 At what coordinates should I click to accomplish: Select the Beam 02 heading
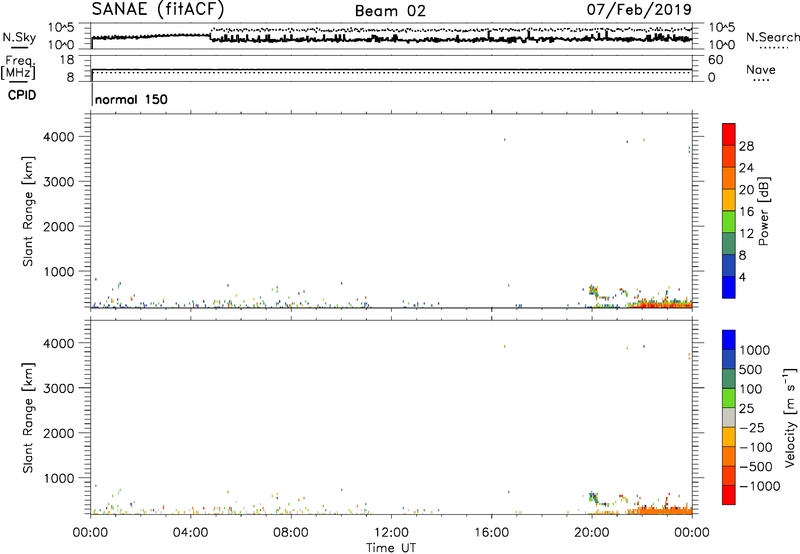390,11
